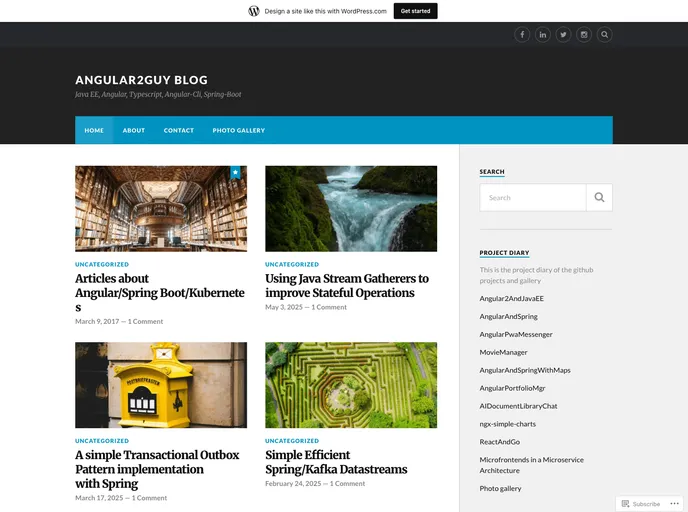688x512 pixels.
Task: Open the AngularAndSpringWithMaps project link
Action: (525, 370)
